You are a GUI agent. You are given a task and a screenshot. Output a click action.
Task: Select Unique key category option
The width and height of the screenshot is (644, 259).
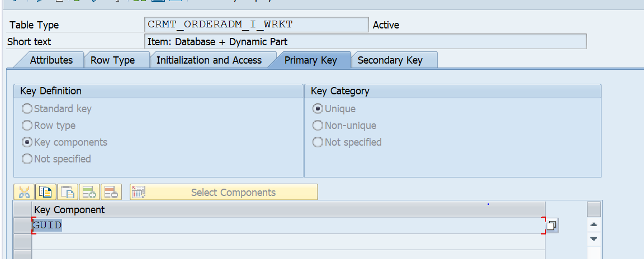pyautogui.click(x=318, y=109)
